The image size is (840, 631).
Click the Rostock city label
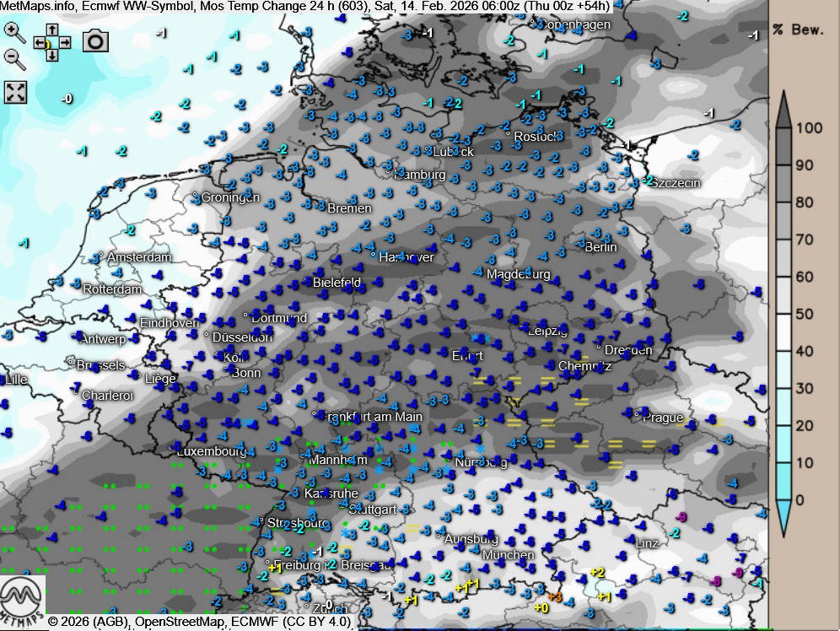[535, 137]
